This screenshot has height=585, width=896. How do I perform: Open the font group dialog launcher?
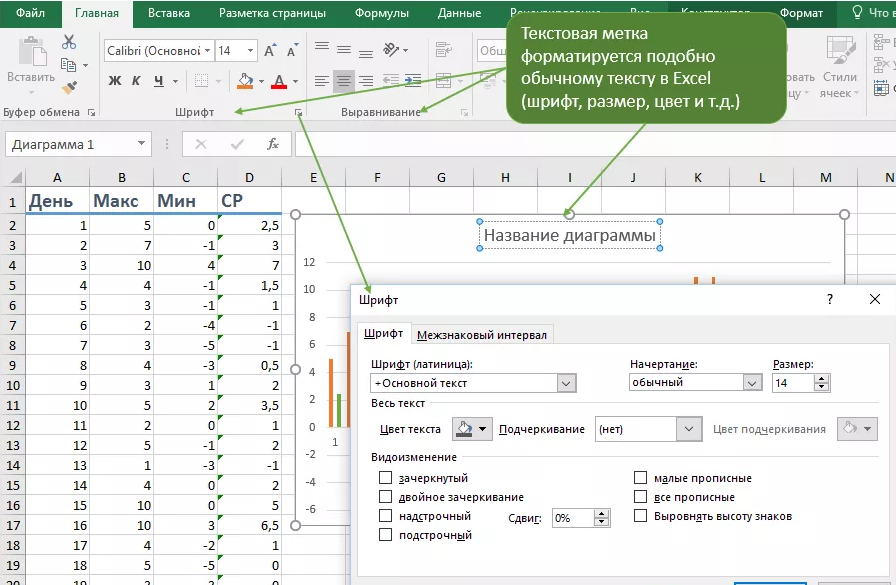click(298, 113)
